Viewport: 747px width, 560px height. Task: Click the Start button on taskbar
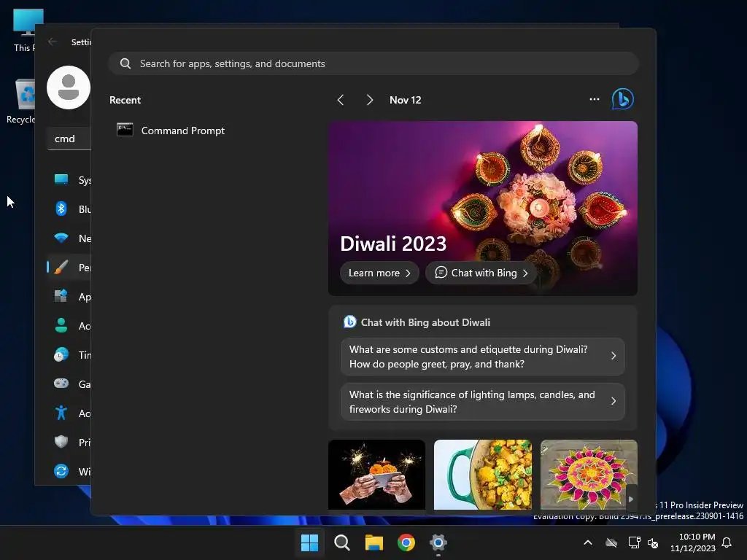pyautogui.click(x=309, y=542)
